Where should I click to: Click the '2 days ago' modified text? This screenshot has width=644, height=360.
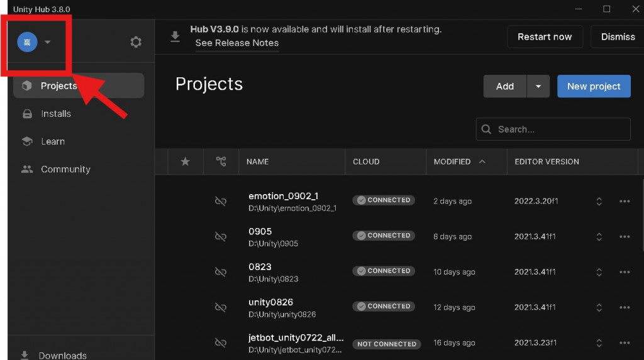click(452, 201)
